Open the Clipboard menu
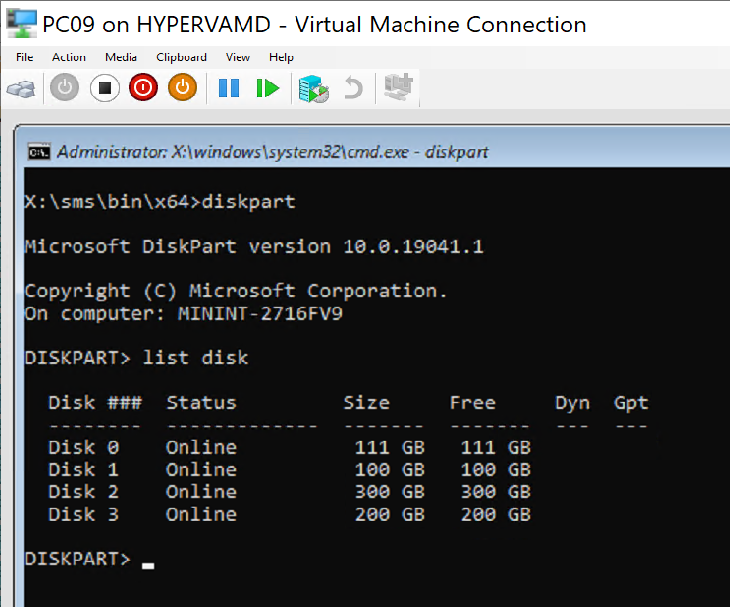Image resolution: width=730 pixels, height=607 pixels. tap(181, 57)
